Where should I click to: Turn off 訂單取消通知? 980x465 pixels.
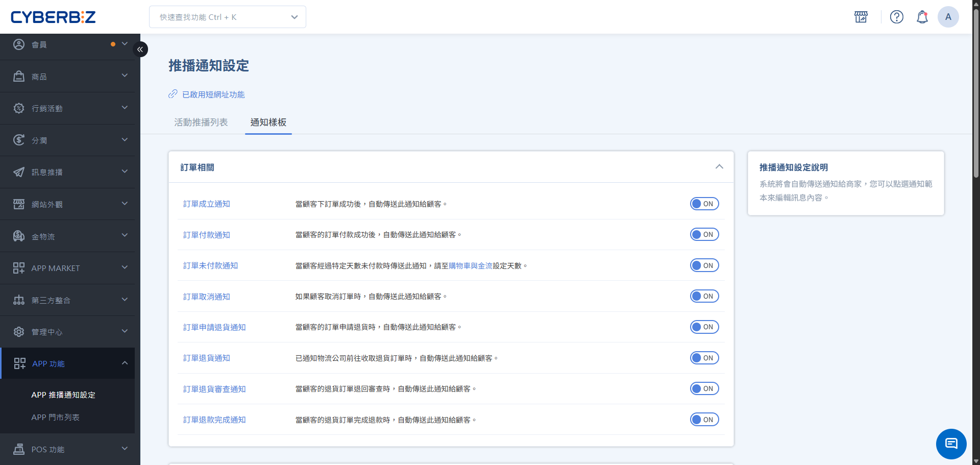704,296
